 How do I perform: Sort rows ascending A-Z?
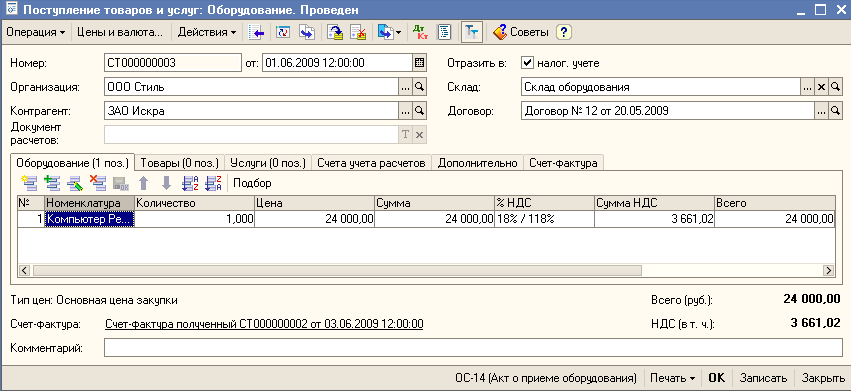[x=190, y=183]
